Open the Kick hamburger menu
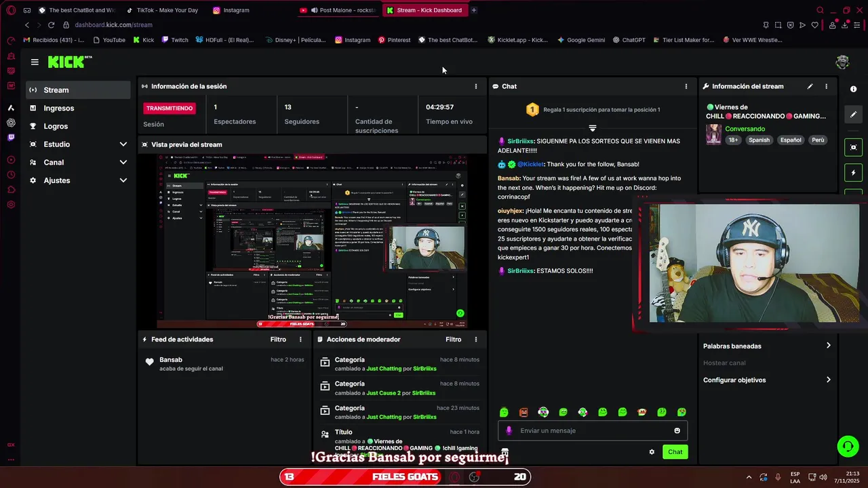The width and height of the screenshot is (868, 488). tap(35, 62)
